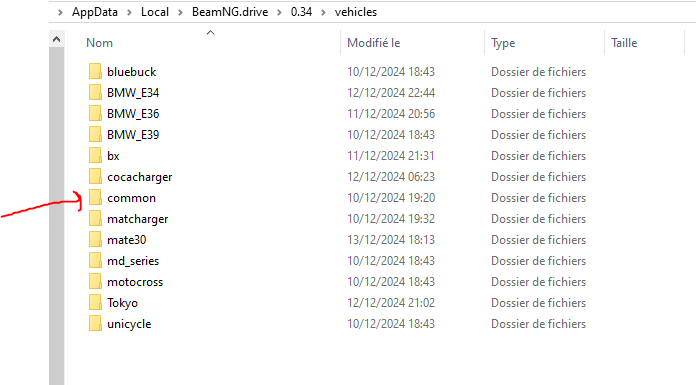This screenshot has width=696, height=385.
Task: Select the common folder icon
Action: click(x=95, y=198)
